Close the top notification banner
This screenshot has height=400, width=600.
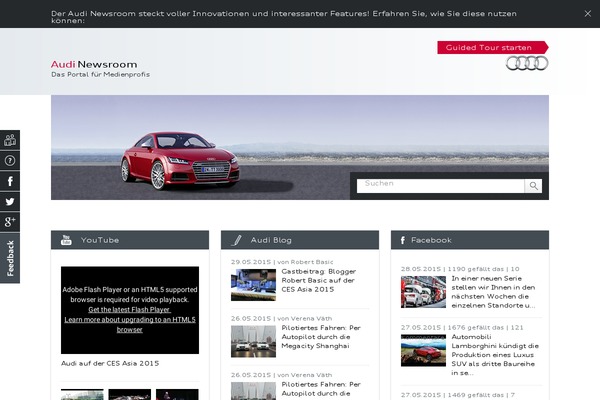588,13
